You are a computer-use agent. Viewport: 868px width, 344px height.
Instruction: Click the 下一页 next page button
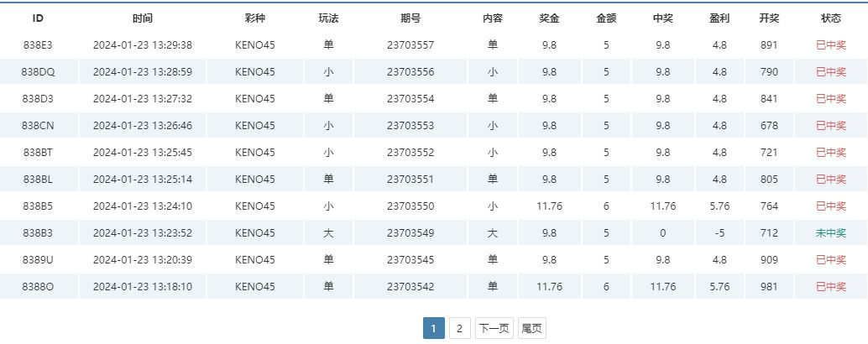(x=494, y=329)
